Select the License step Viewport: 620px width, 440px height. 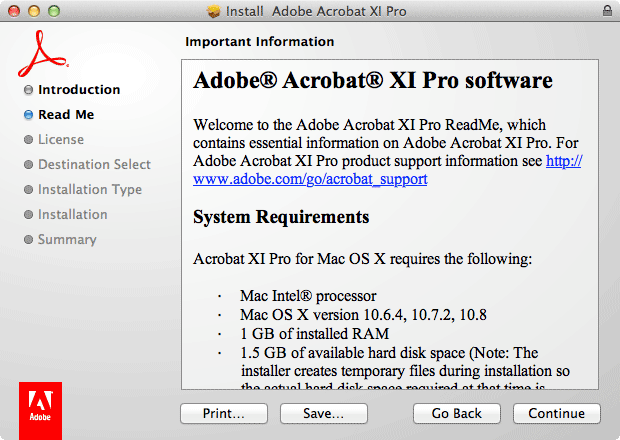click(x=61, y=140)
